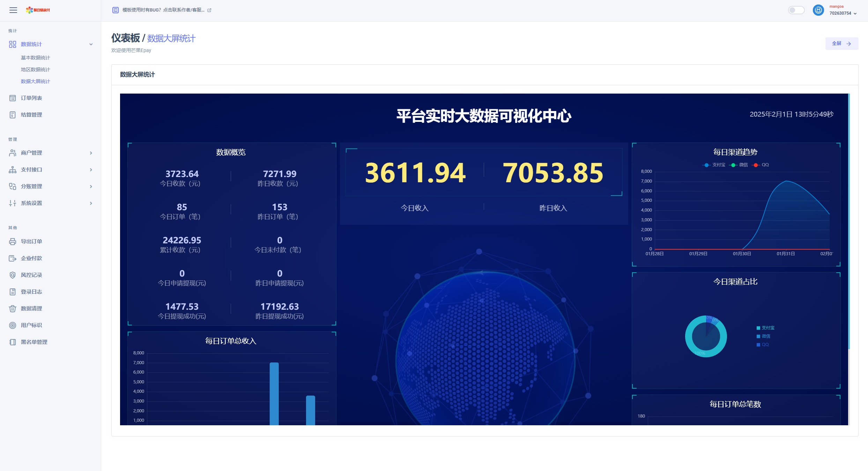Expand the 系统设置 sidebar menu
This screenshot has width=868, height=471.
[31, 203]
